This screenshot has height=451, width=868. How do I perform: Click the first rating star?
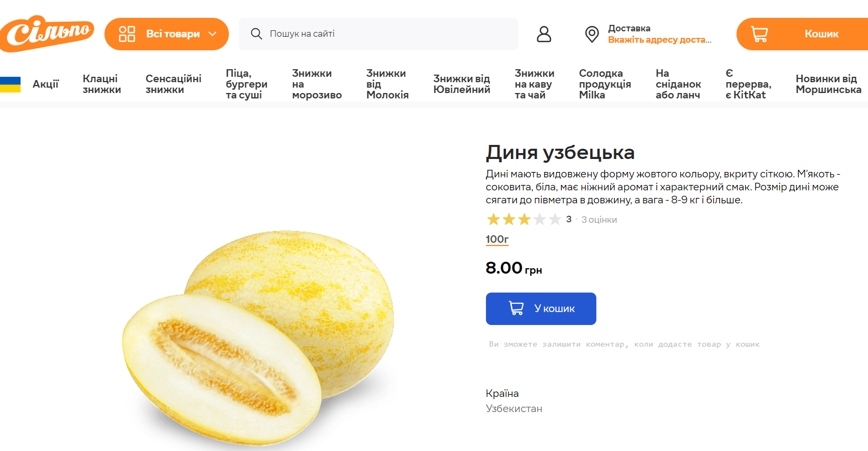point(493,219)
